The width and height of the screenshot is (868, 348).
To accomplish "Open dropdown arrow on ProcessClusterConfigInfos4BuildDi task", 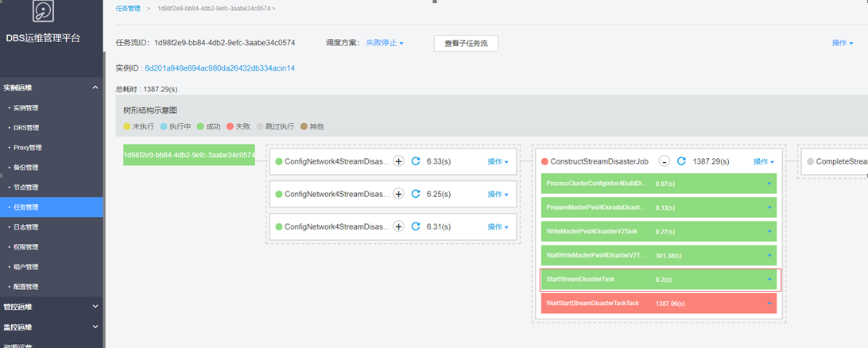I will point(769,184).
